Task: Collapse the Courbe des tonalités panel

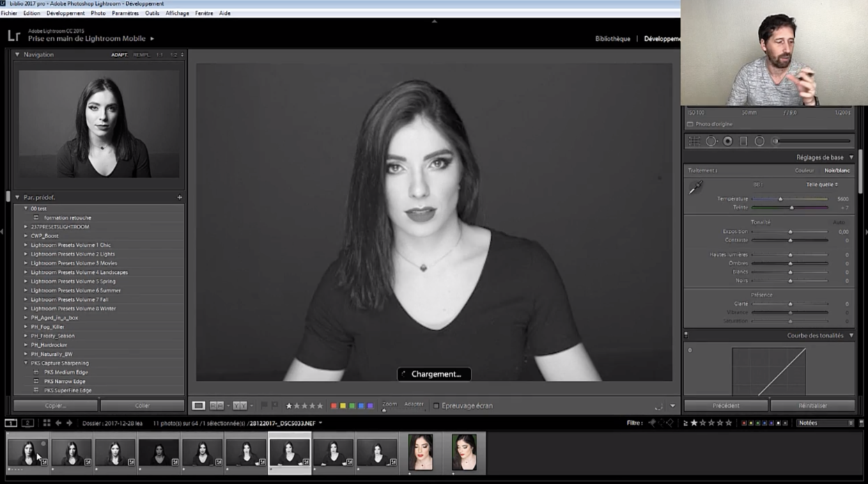Action: pyautogui.click(x=851, y=336)
